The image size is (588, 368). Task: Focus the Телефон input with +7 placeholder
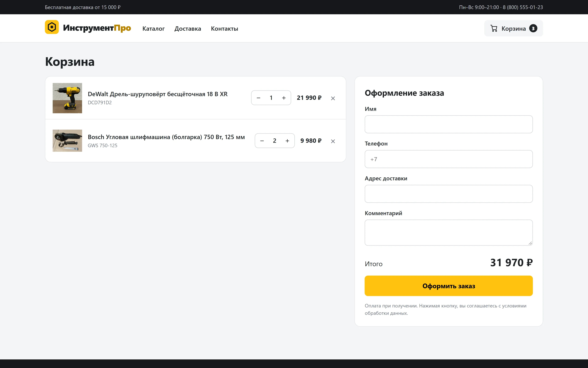point(449,159)
